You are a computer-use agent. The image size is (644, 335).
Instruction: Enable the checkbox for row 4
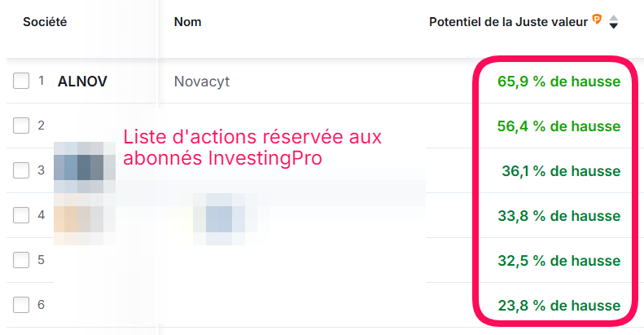21,215
